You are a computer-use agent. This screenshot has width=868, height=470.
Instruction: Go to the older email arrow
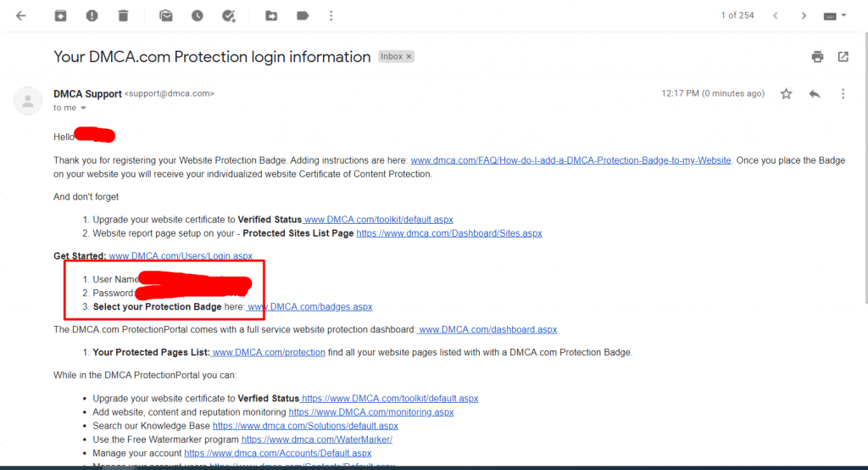point(804,15)
